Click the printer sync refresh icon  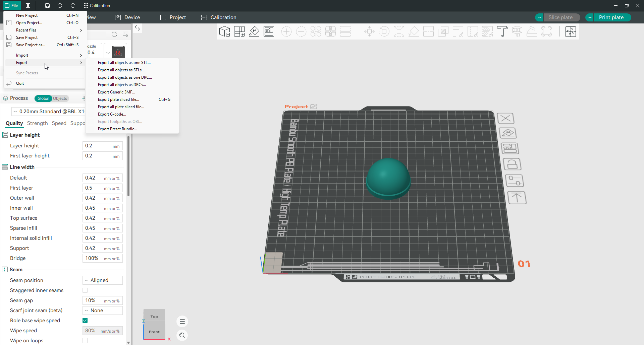coord(114,34)
